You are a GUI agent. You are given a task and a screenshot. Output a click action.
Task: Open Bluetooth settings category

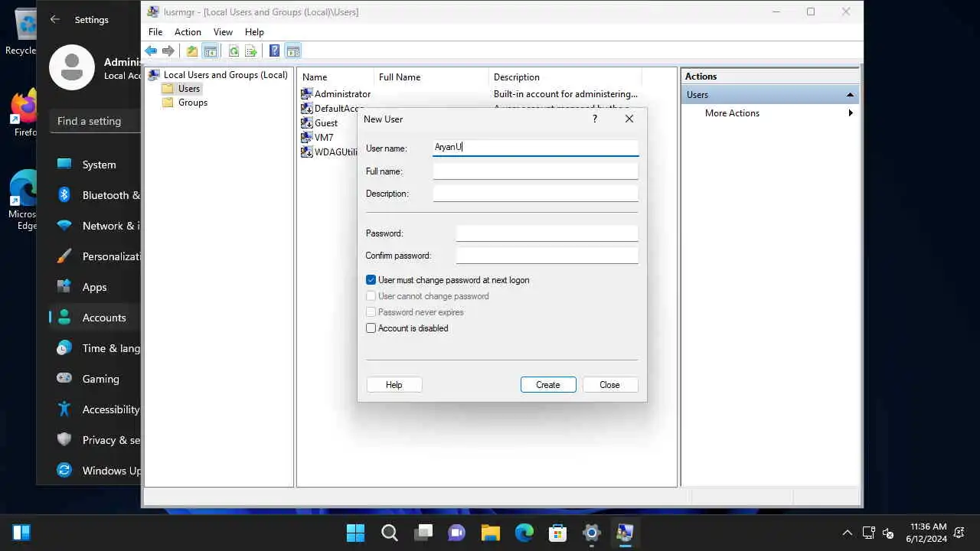coord(96,195)
